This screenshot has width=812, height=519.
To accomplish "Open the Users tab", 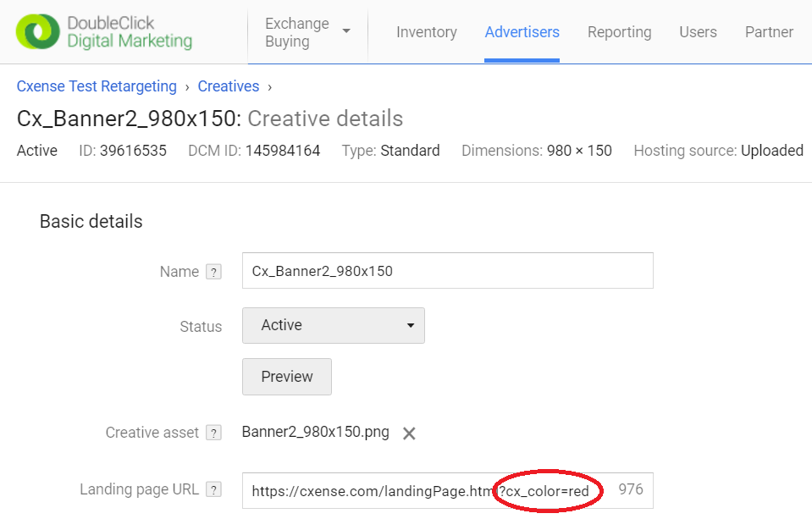I will pos(698,32).
